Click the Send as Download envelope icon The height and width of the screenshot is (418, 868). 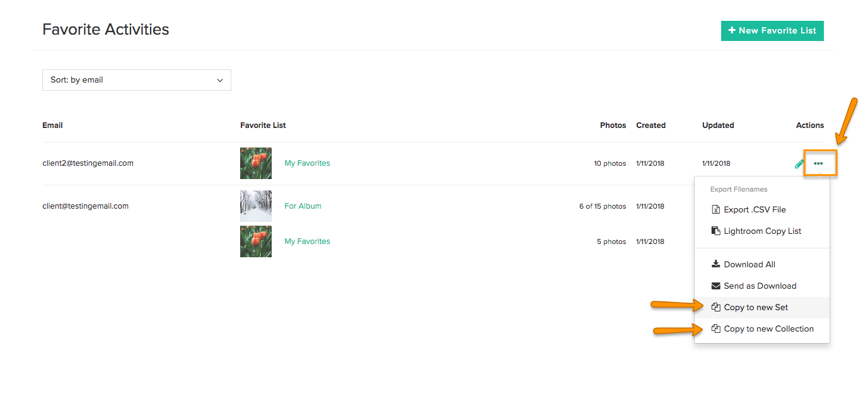(715, 286)
